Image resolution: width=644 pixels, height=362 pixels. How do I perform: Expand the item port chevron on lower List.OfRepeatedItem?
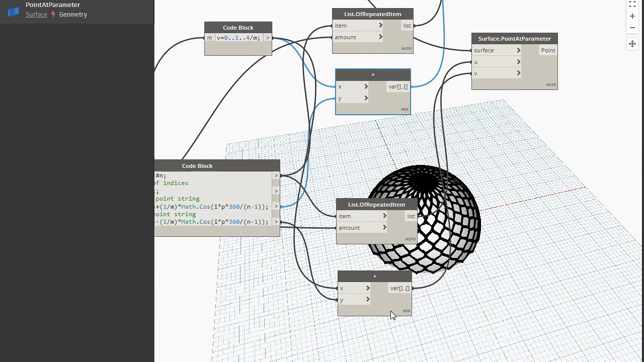click(384, 216)
